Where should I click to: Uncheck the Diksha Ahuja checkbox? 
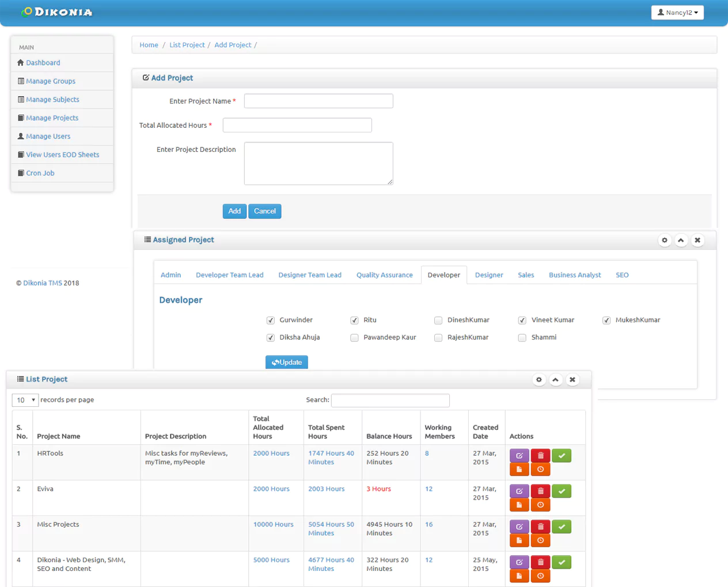(271, 338)
